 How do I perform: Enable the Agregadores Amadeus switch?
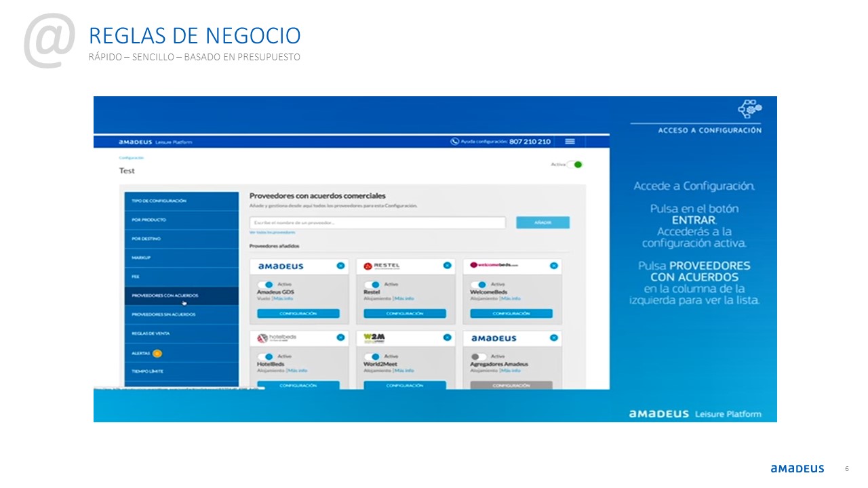point(478,357)
